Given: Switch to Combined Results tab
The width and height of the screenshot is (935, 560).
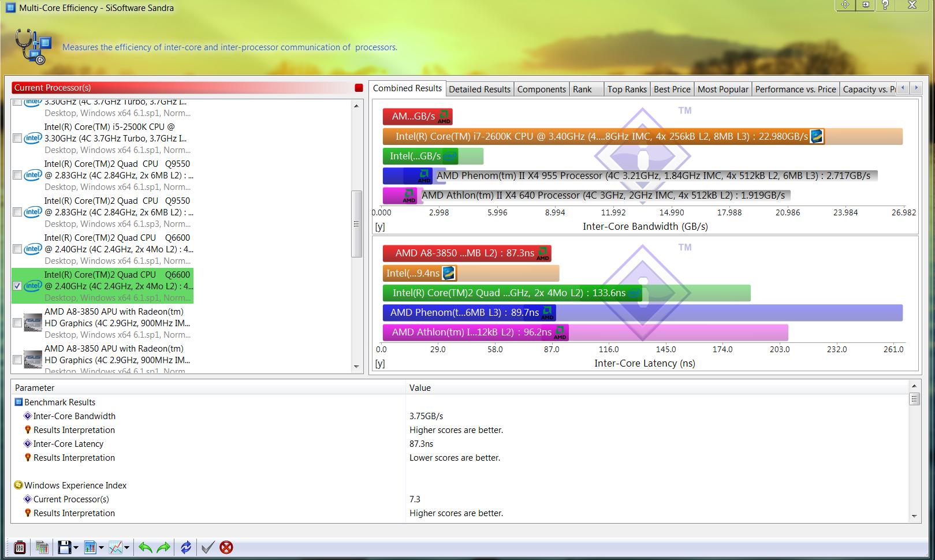Looking at the screenshot, I should [x=407, y=88].
